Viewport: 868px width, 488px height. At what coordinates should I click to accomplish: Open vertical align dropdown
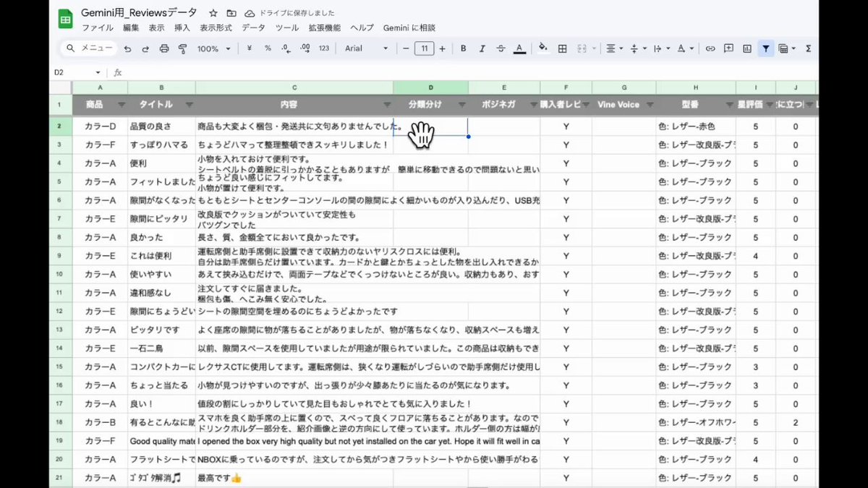click(637, 48)
